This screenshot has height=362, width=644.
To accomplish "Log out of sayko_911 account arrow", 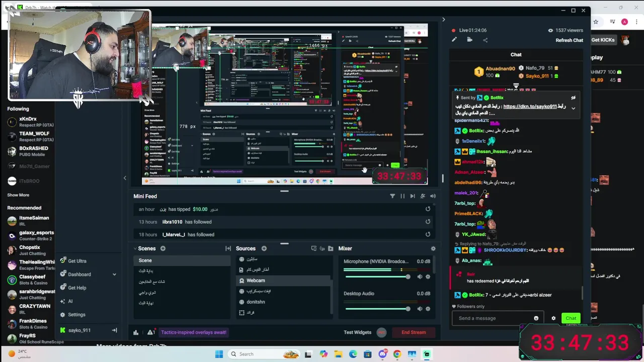I will coord(114,330).
